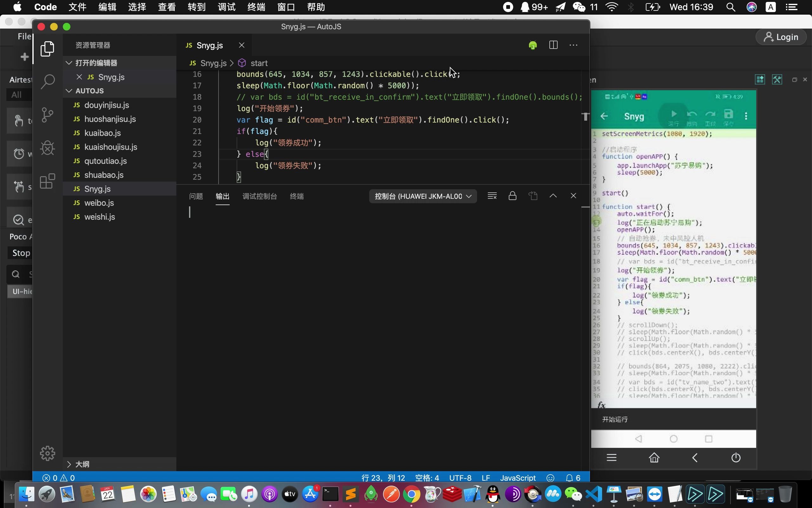
Task: Open the Debug view in activity bar
Action: pos(47,148)
